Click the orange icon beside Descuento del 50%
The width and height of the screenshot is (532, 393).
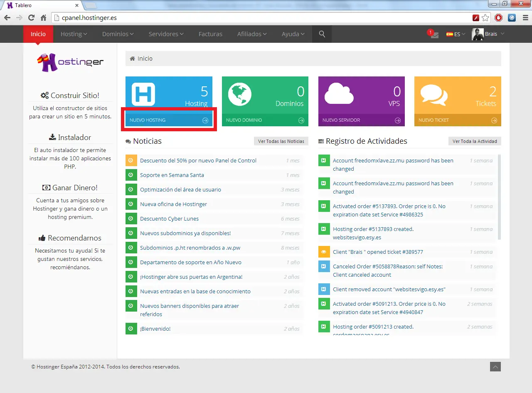pos(131,160)
